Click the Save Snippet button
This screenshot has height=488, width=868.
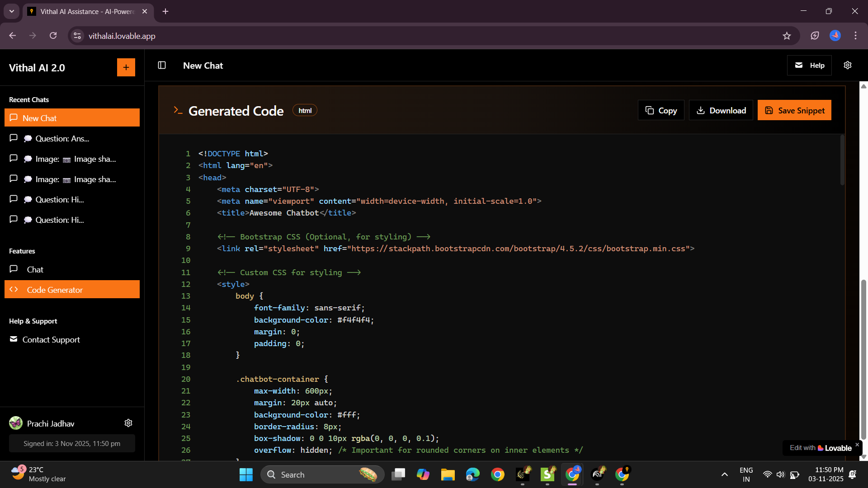click(794, 111)
